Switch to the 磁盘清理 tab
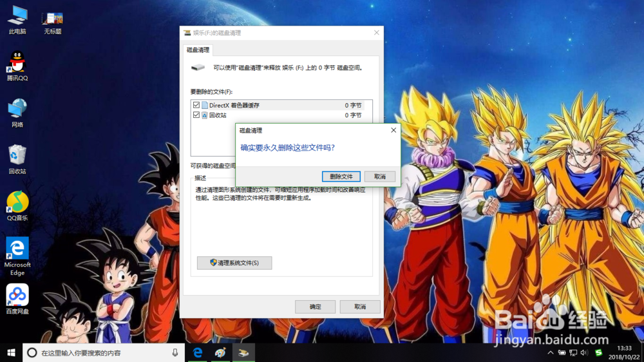644x362 pixels. click(198, 50)
